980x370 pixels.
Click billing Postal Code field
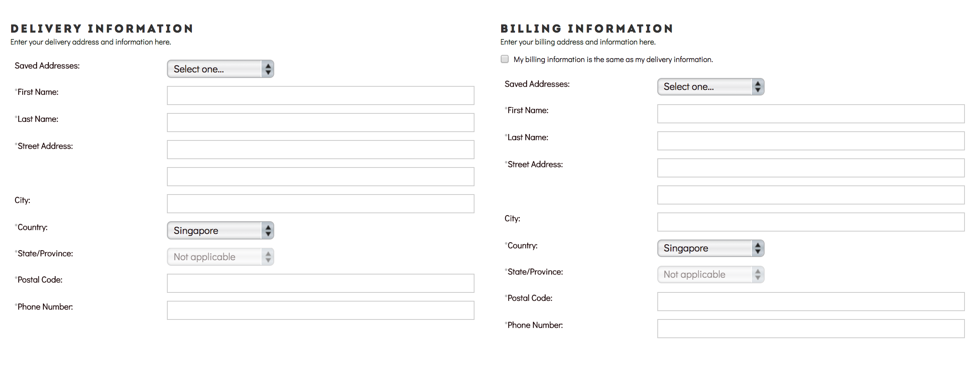[x=811, y=302]
